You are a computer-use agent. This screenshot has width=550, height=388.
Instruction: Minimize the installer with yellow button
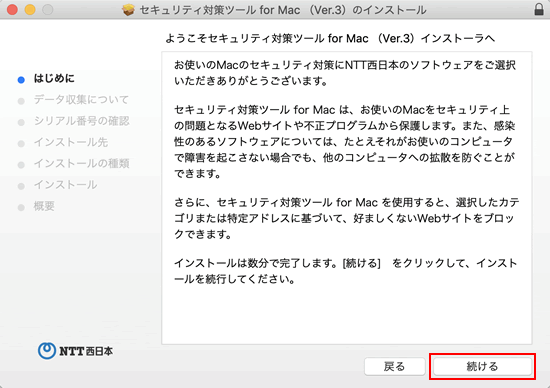[x=30, y=9]
